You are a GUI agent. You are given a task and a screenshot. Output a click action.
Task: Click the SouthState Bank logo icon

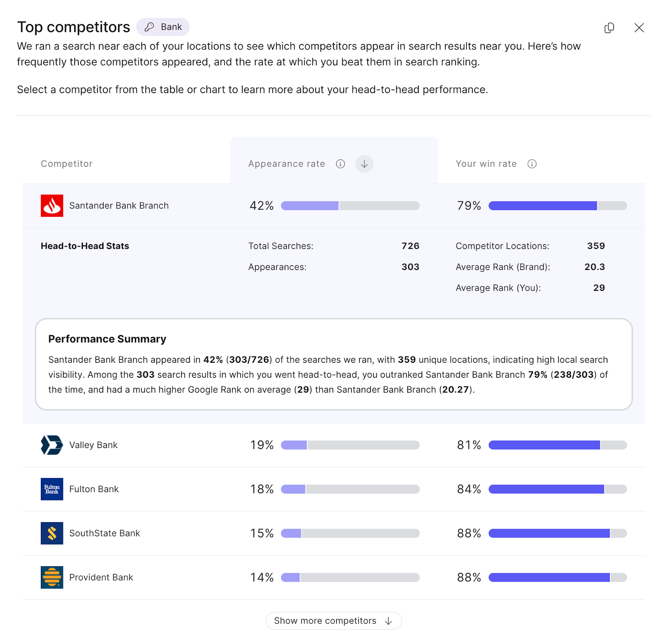(52, 533)
